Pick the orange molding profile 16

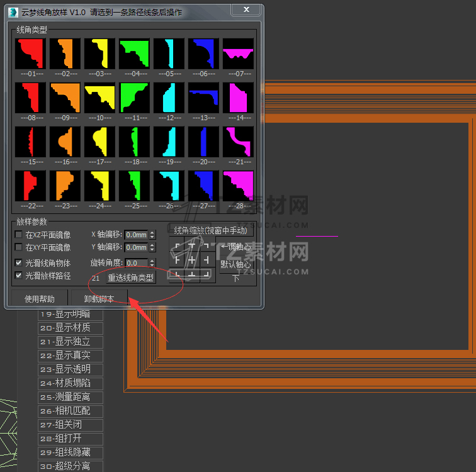65,142
